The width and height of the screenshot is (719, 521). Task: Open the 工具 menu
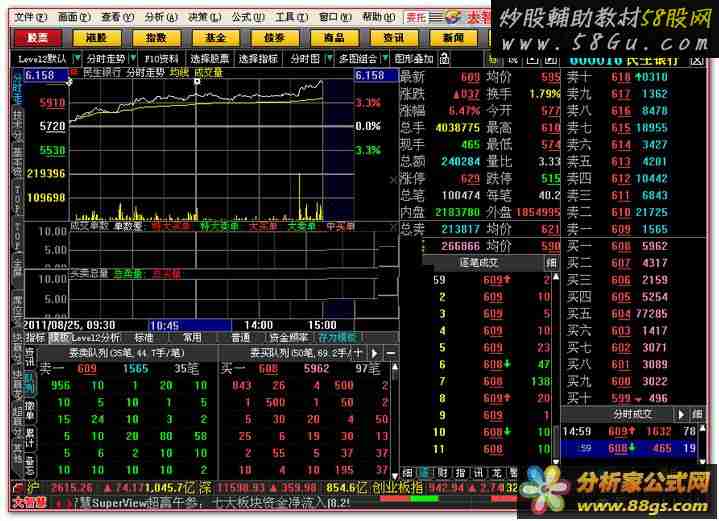[x=291, y=17]
